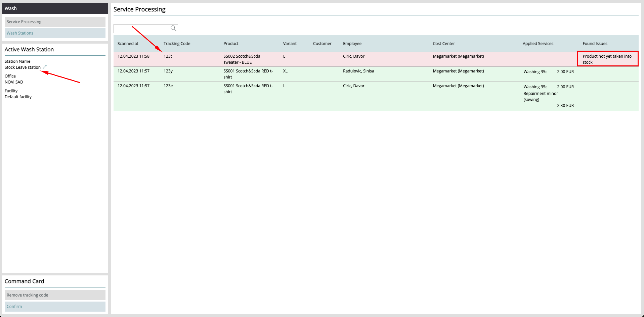Click the pencil icon beside Stock Leave station
Viewport: 644px width, 317px height.
coord(45,67)
